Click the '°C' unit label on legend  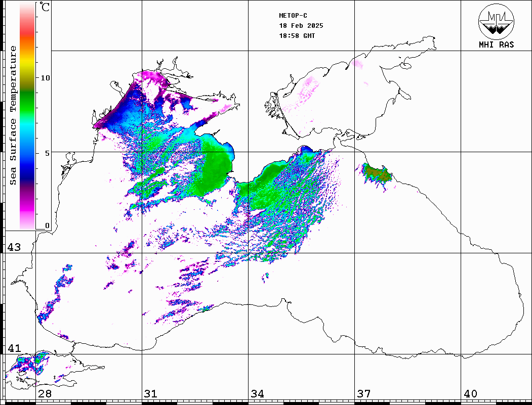tap(45, 7)
